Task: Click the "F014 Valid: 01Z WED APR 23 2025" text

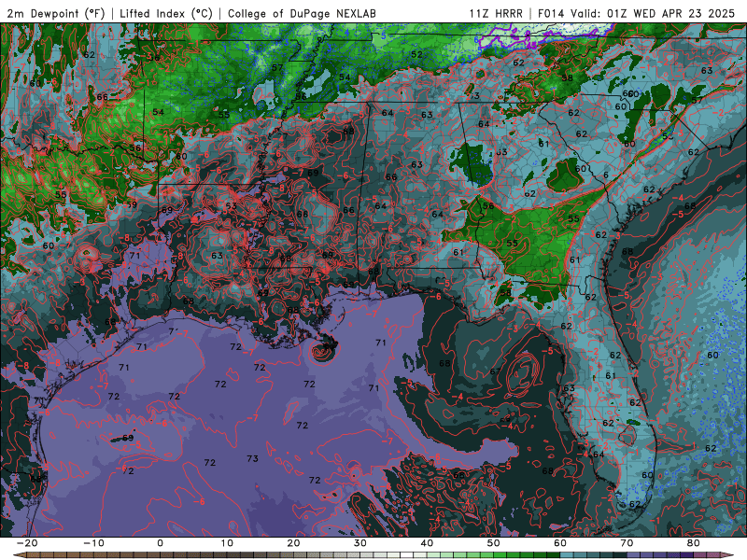Action: coord(636,13)
